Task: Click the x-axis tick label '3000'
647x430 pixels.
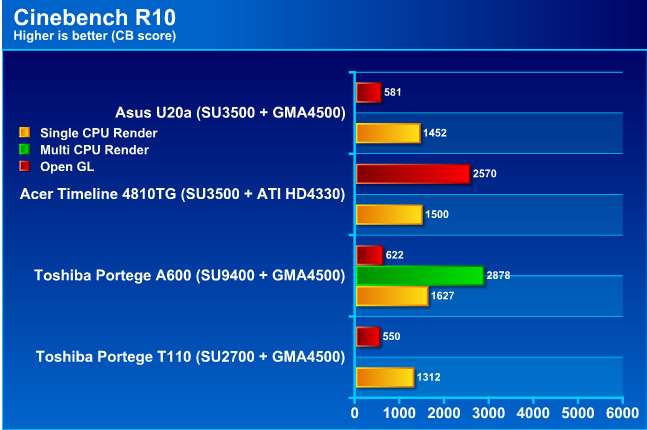Action: coord(488,413)
